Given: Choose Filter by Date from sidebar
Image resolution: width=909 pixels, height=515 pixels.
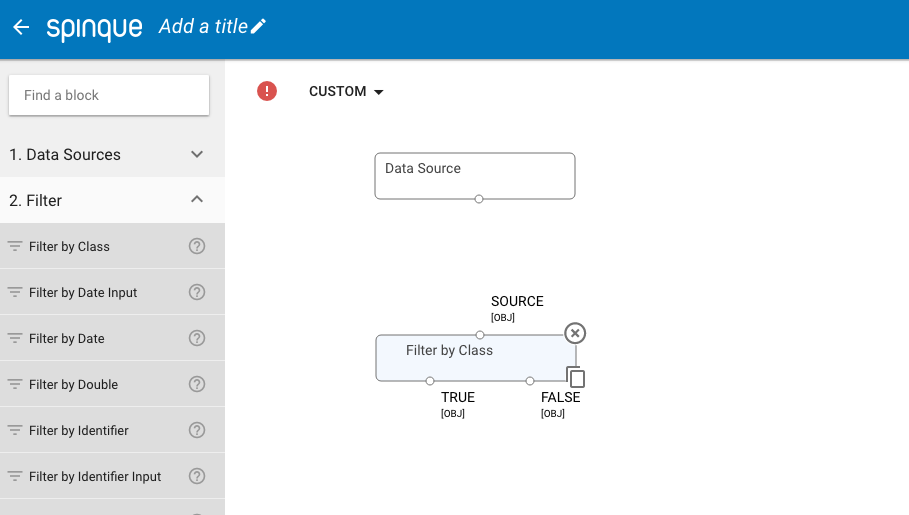Looking at the screenshot, I should [112, 338].
